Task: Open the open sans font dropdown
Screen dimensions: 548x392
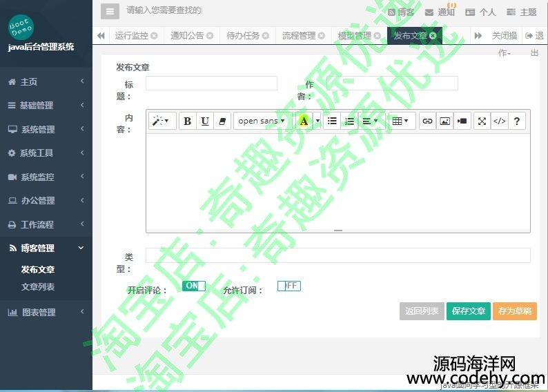Action: point(262,121)
